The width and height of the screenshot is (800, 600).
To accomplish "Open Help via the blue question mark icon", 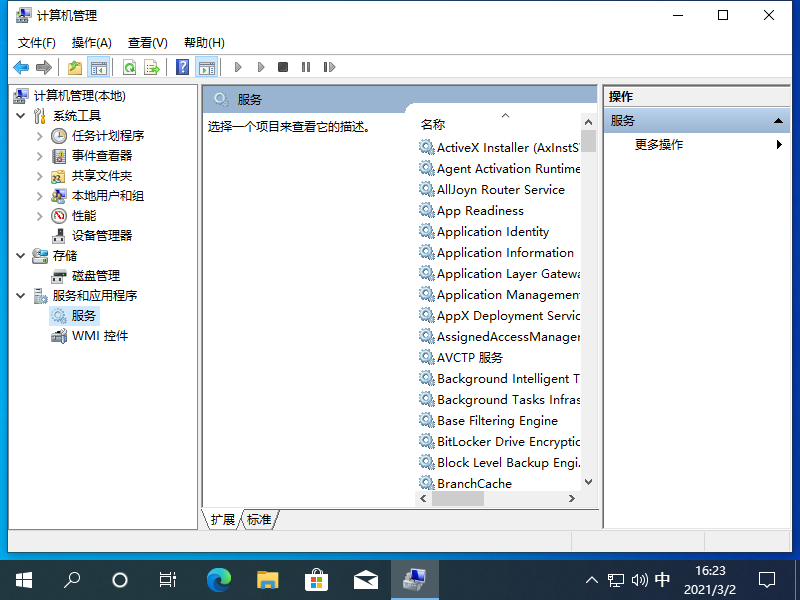I will coord(182,67).
